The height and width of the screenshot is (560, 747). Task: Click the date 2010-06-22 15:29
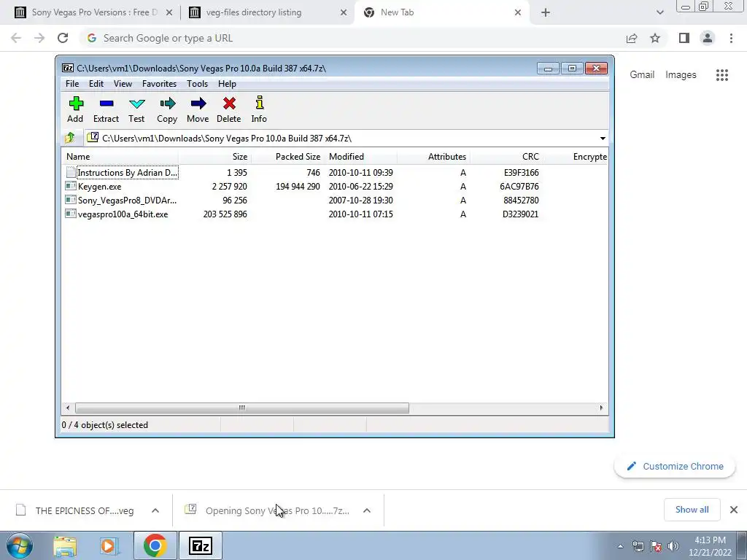click(360, 186)
